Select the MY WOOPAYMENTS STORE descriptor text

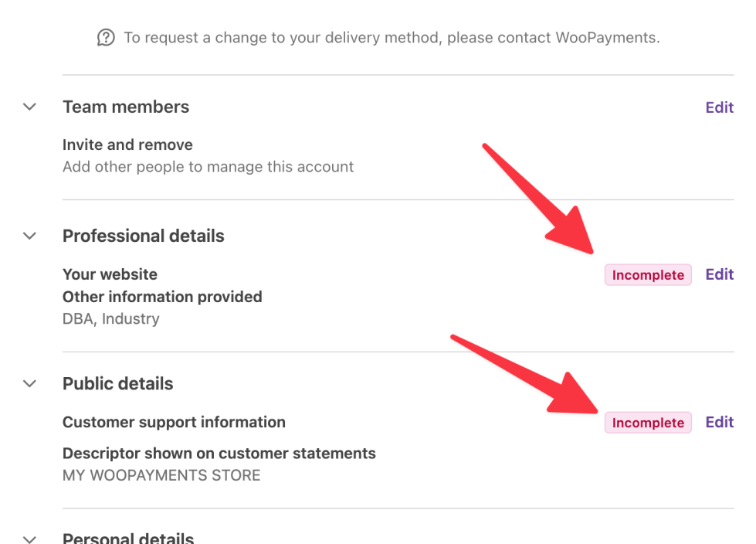click(161, 475)
